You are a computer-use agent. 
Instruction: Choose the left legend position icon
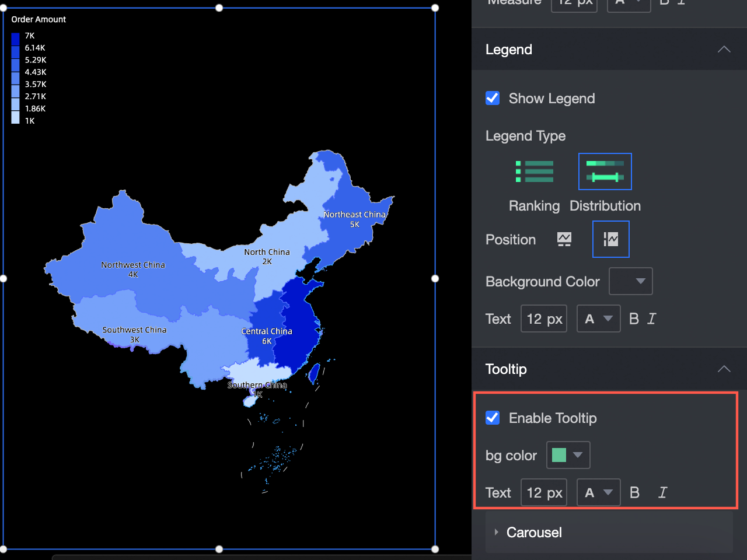611,239
